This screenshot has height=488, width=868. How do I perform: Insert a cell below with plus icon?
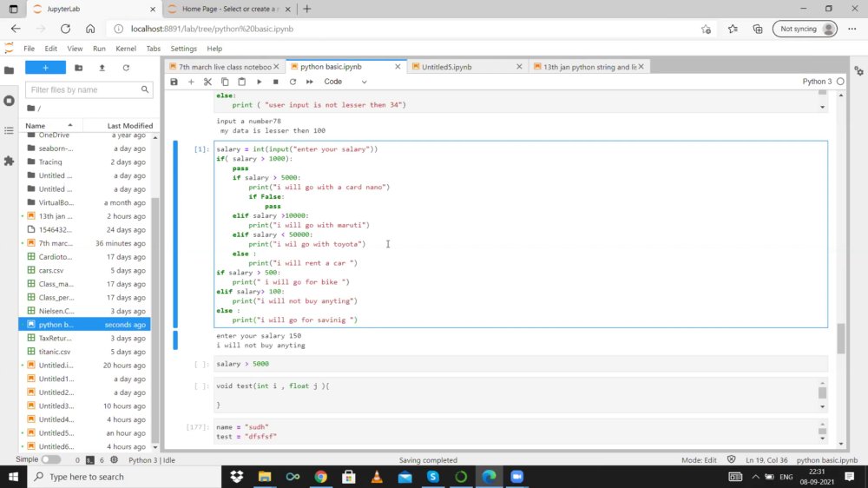point(191,82)
